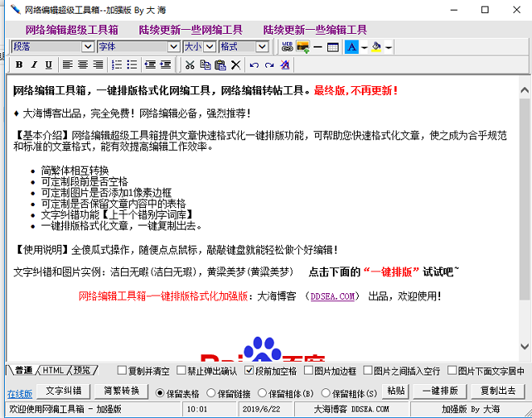Screen dimensions: 532x418
Task: Click the 粘贴 paste button
Action: [x=396, y=391]
